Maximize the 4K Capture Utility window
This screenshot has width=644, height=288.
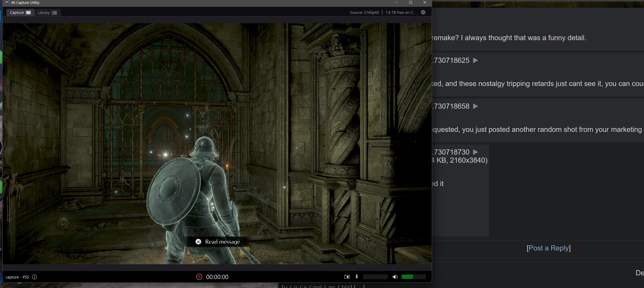410,2
